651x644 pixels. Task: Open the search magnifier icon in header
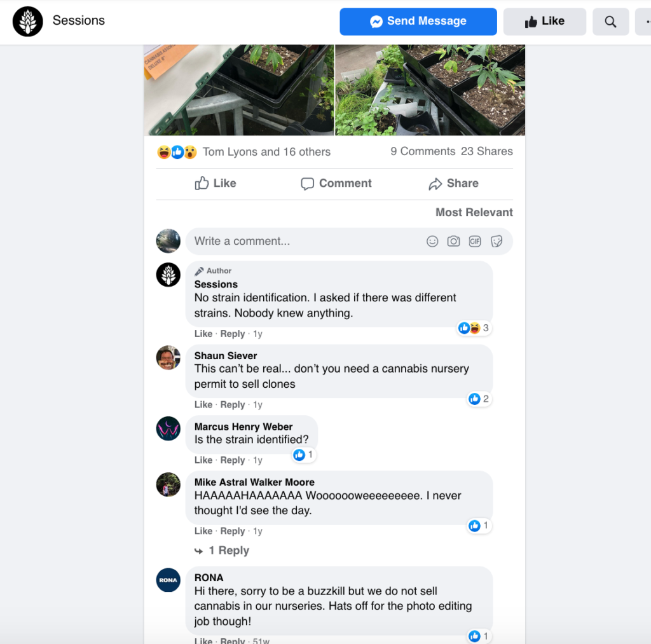(x=610, y=22)
